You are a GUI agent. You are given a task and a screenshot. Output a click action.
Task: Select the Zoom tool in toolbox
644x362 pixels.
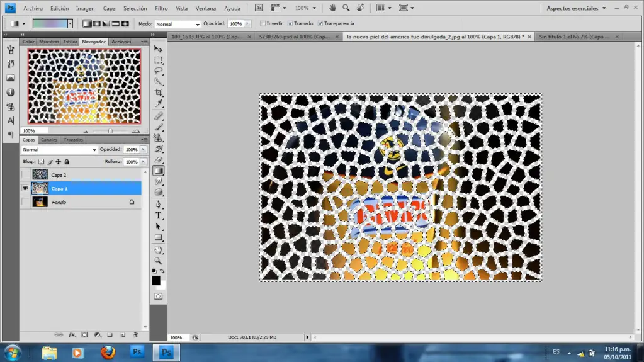(158, 261)
